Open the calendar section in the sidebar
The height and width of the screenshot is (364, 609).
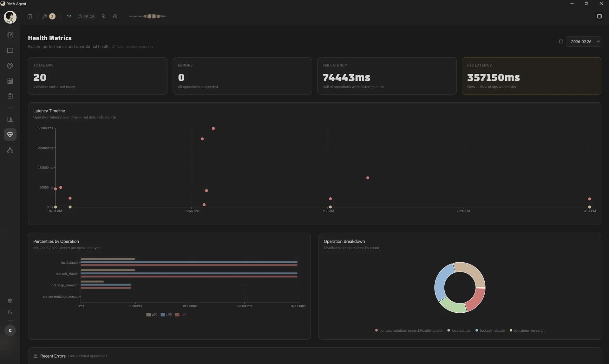(10, 81)
